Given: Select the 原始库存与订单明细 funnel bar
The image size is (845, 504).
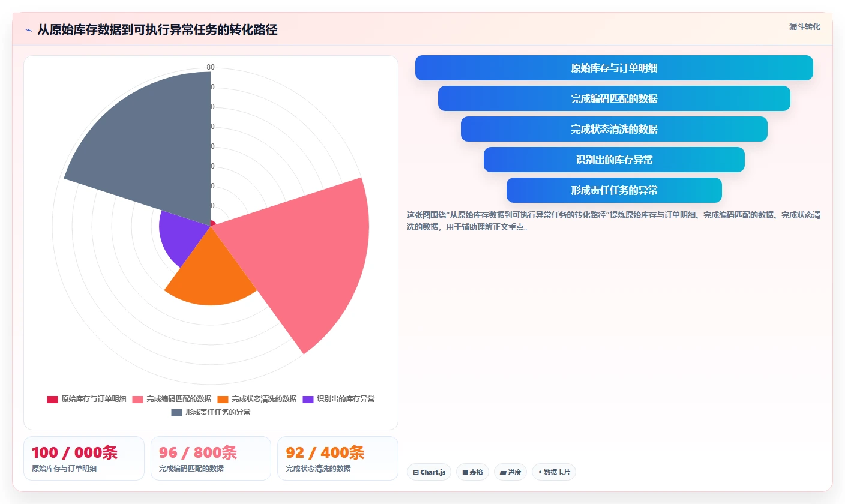Looking at the screenshot, I should [614, 68].
